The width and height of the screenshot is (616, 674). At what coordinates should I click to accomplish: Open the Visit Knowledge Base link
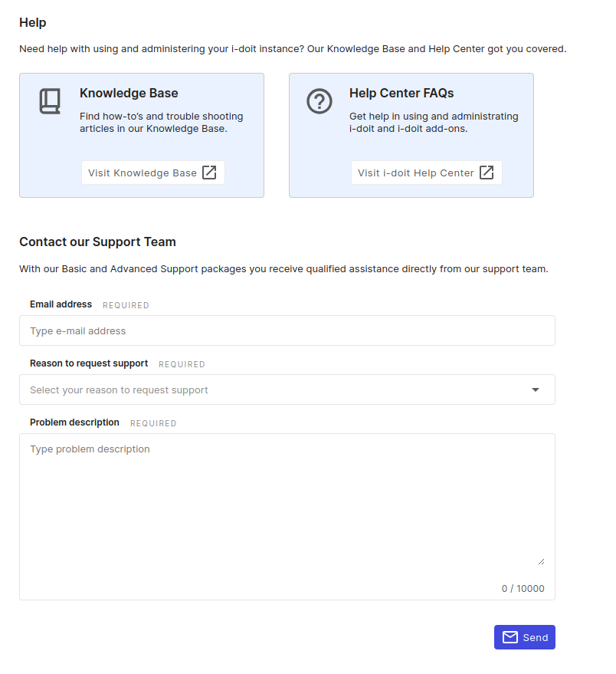(143, 173)
